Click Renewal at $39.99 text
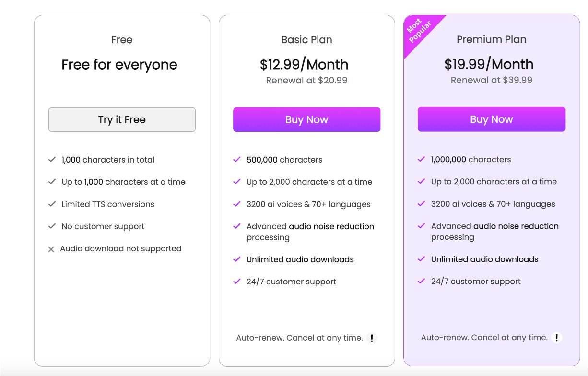Screen dimensions: 588x376 tap(491, 80)
